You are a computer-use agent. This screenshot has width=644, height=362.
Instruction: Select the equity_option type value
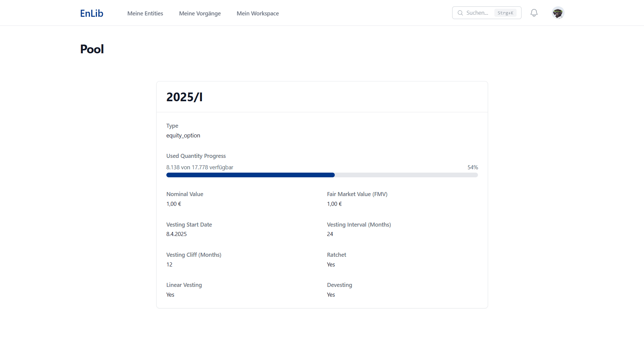[183, 135]
